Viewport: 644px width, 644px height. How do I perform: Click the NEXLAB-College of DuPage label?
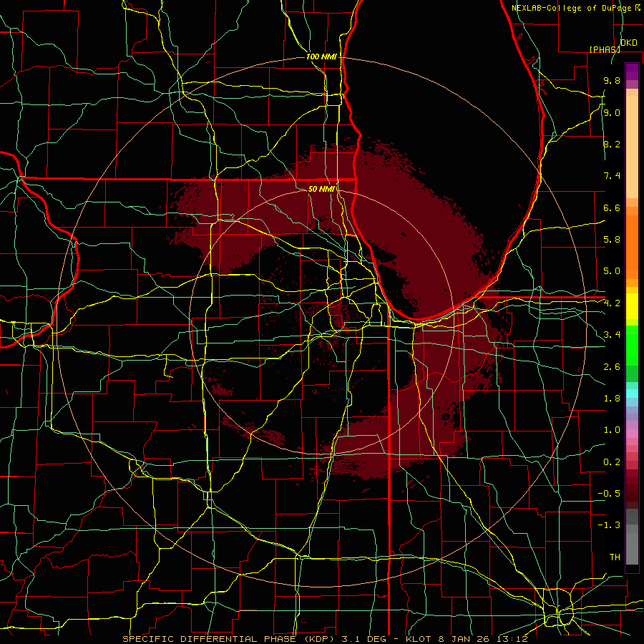coord(573,8)
